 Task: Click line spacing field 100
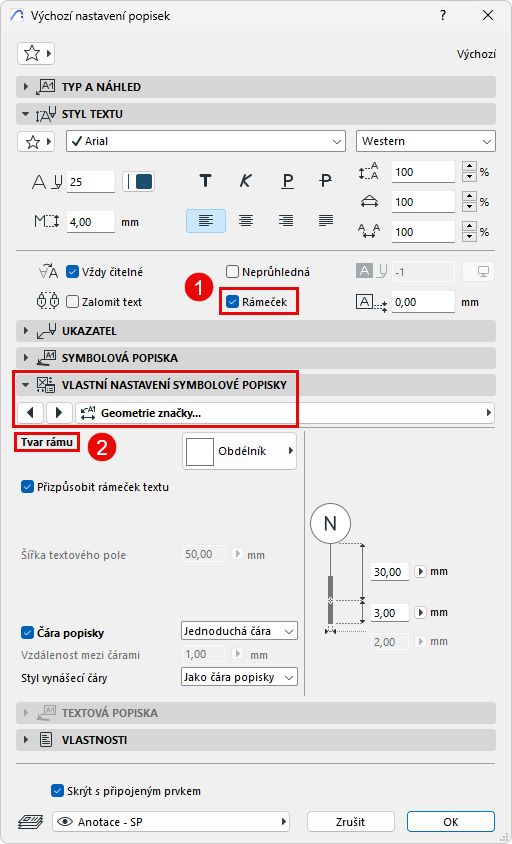(x=423, y=172)
